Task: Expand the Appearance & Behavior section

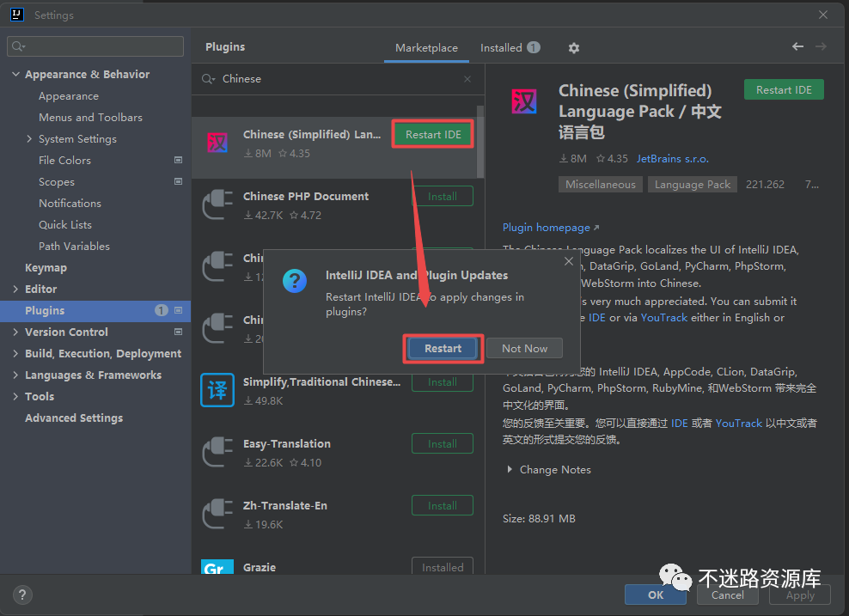Action: point(16,75)
